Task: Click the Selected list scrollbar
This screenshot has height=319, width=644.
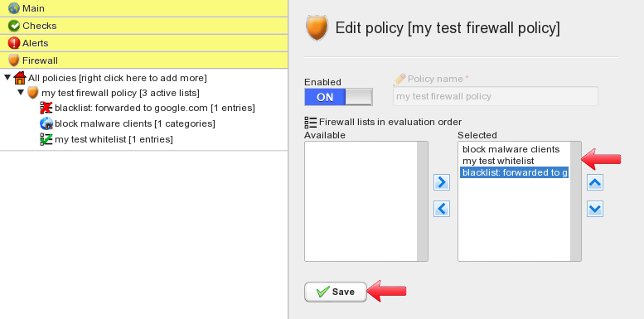Action: coord(575,201)
